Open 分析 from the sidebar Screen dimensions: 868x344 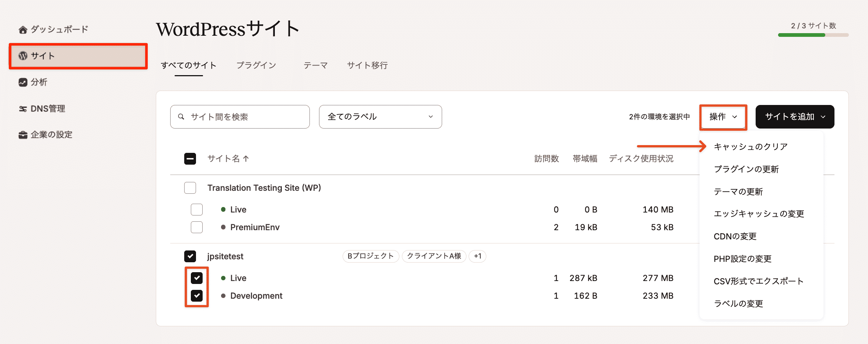(x=23, y=82)
